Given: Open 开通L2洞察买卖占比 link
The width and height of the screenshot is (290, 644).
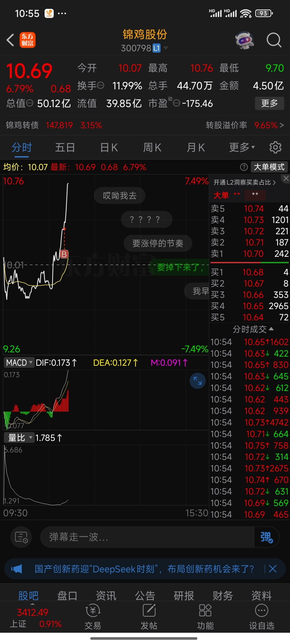Looking at the screenshot, I should (x=245, y=182).
